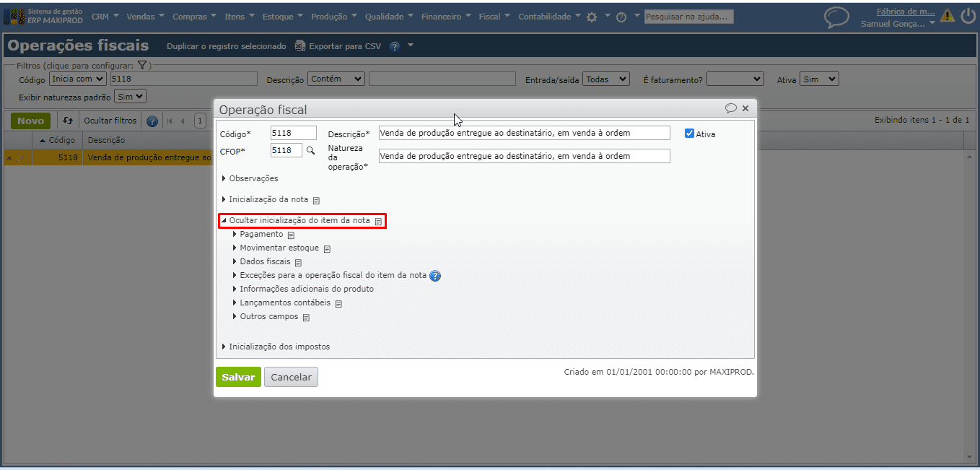Expand the Dados fiscais subsection
The image size is (980, 470).
tap(261, 261)
